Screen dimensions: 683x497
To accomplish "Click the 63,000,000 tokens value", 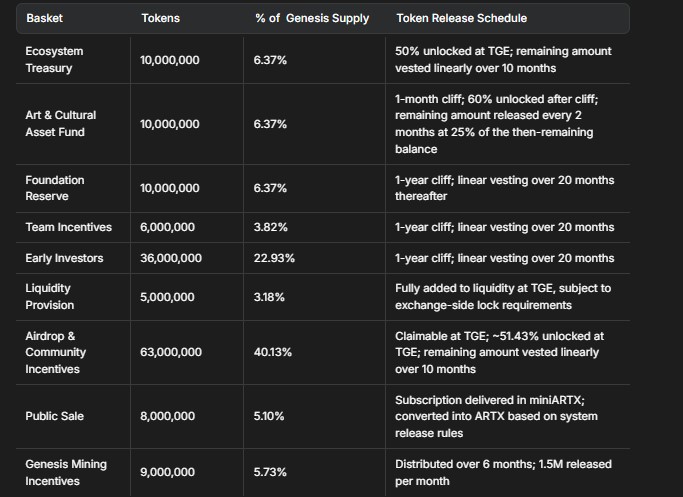I will pyautogui.click(x=171, y=352).
